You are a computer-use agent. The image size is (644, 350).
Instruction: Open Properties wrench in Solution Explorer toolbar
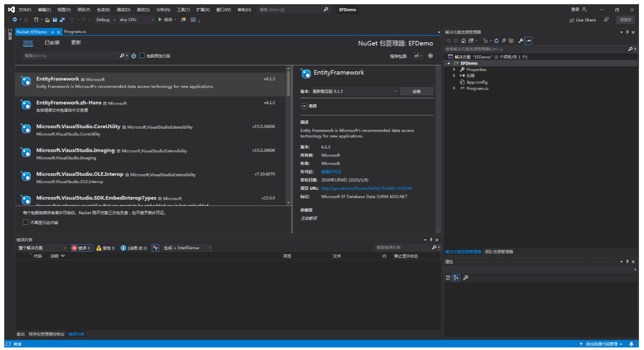(521, 41)
